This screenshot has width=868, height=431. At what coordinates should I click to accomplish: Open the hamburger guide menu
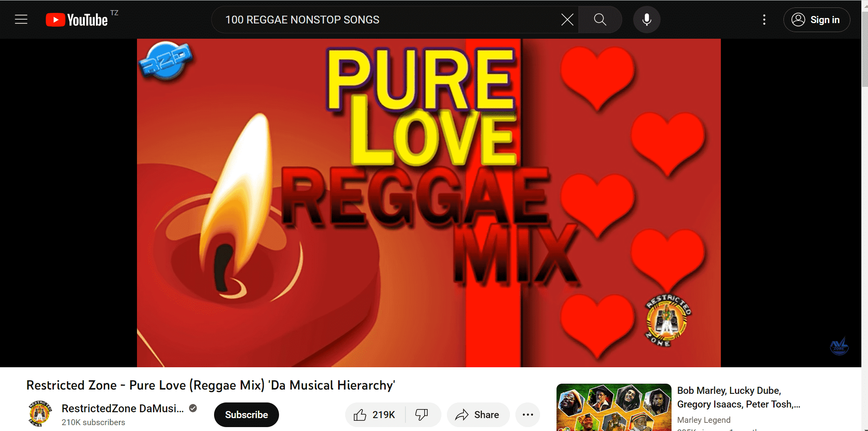(21, 20)
